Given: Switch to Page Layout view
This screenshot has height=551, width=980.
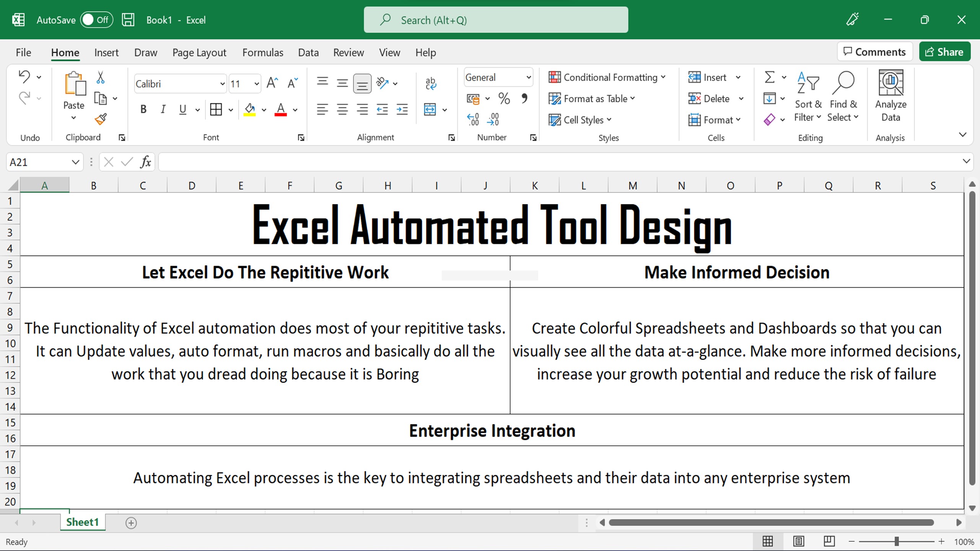Looking at the screenshot, I should [x=799, y=541].
